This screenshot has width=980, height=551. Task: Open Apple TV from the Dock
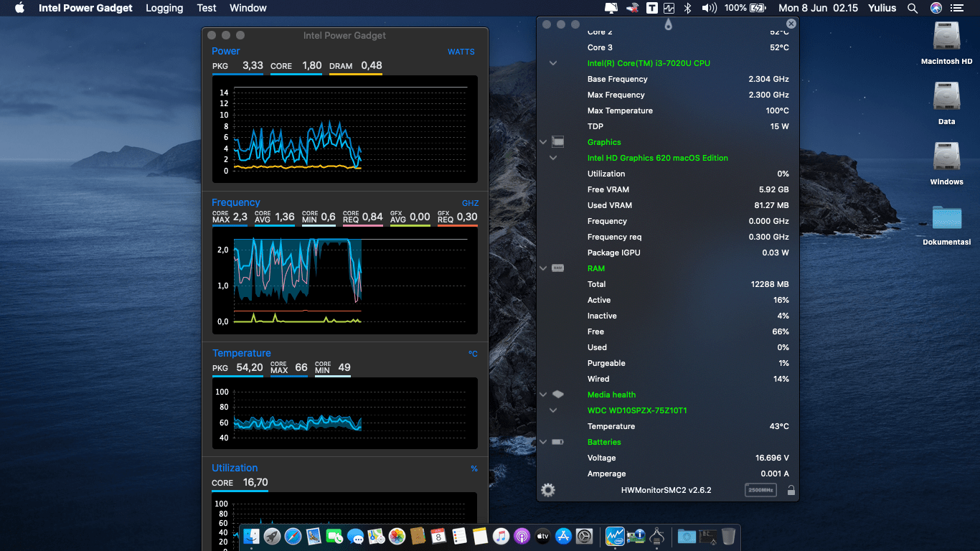(x=542, y=536)
